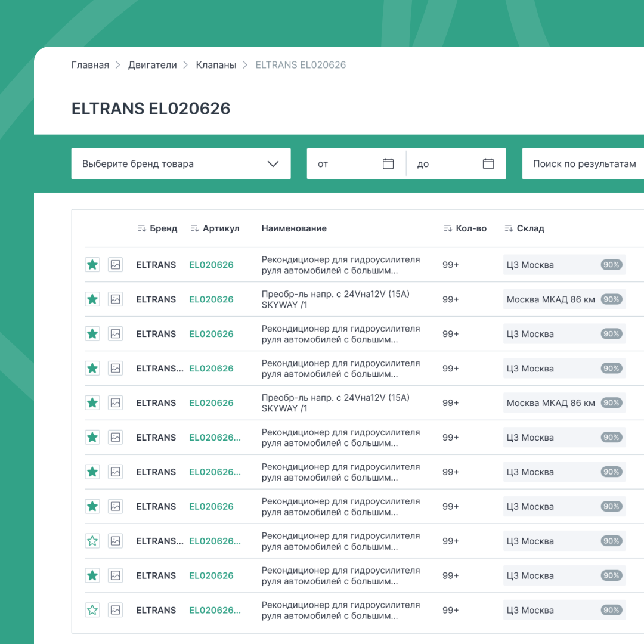
Task: Open image icon in the last table row
Action: point(116,610)
